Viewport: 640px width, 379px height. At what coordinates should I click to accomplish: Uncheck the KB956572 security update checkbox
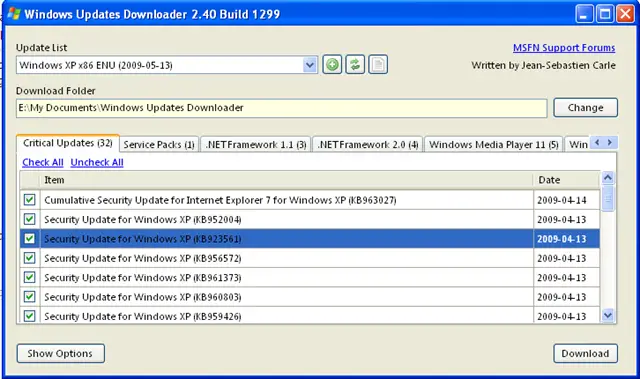click(29, 258)
